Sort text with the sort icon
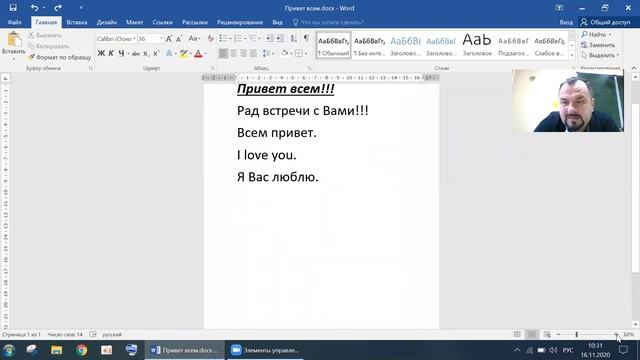The image size is (640, 360). pos(293,38)
